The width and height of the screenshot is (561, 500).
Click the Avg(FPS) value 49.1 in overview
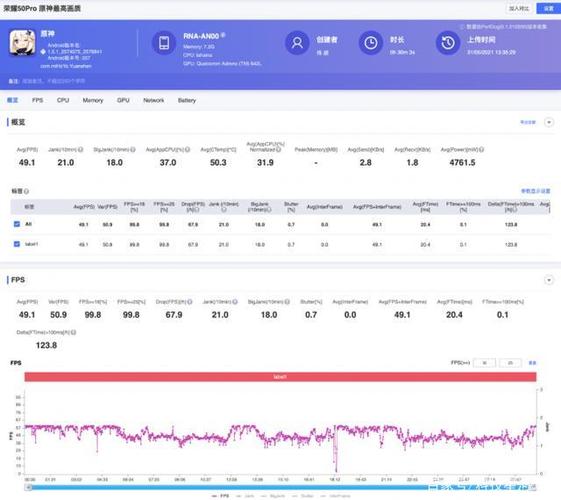[27, 163]
